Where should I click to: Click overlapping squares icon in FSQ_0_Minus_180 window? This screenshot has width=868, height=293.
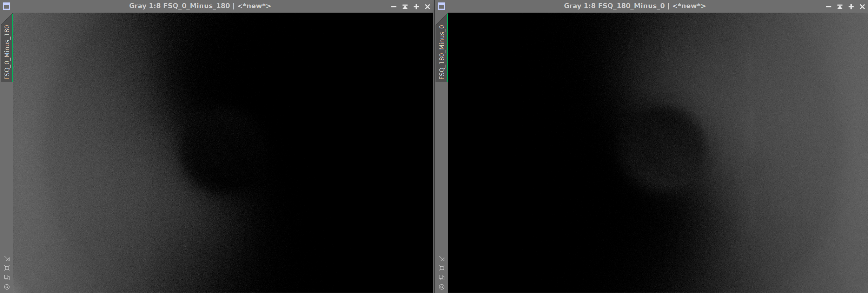tap(7, 277)
